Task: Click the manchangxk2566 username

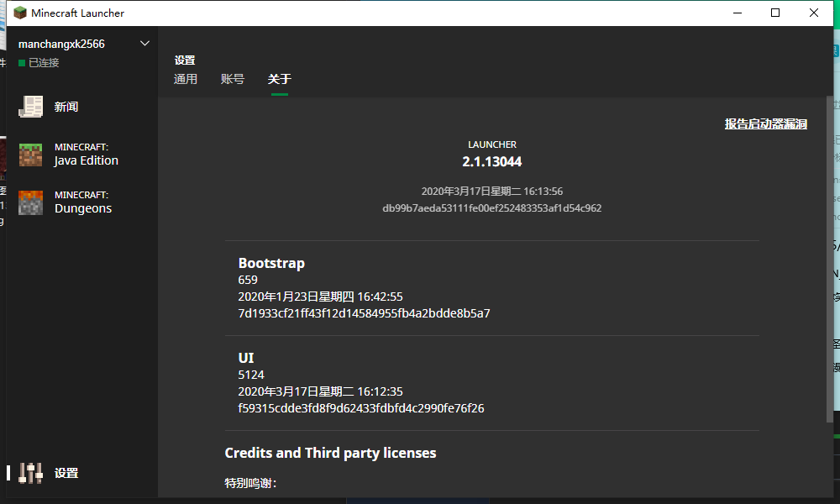Action: click(61, 44)
